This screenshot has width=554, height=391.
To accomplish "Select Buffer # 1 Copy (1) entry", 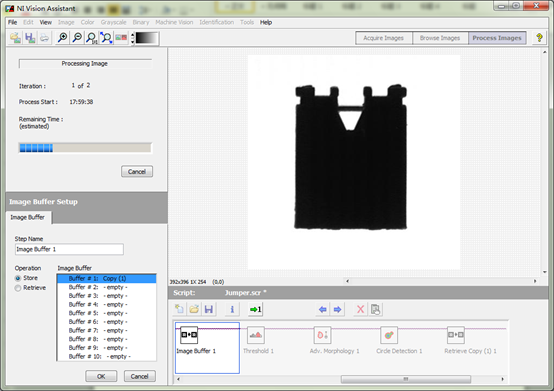I will [x=106, y=278].
